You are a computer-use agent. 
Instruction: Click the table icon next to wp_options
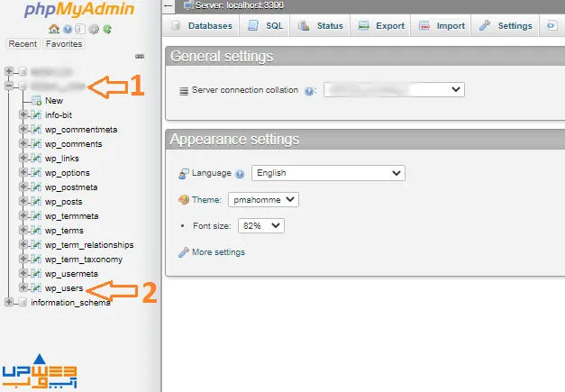[36, 173]
